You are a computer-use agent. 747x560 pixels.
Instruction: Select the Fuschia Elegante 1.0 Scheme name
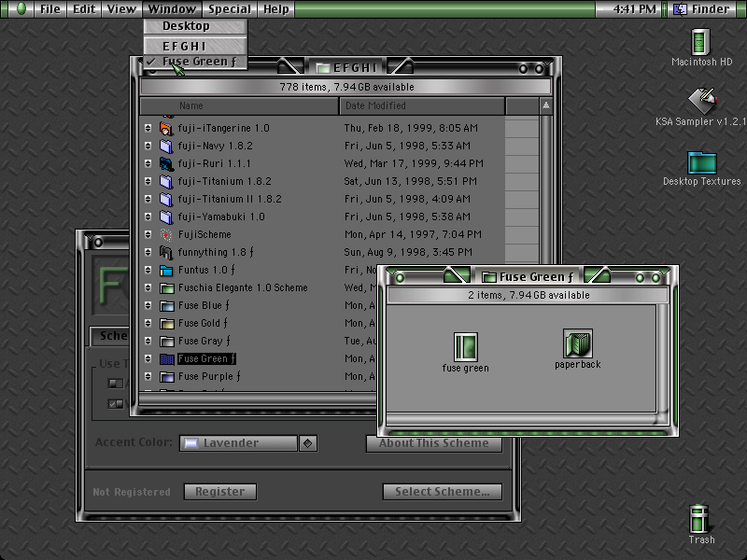[x=243, y=287]
